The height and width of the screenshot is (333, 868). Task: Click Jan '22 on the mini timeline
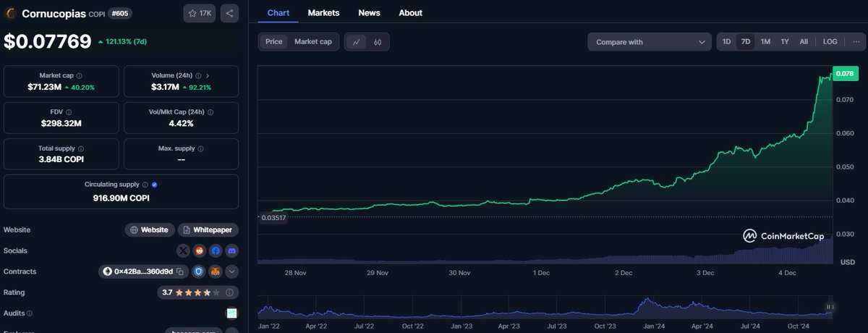pyautogui.click(x=269, y=326)
